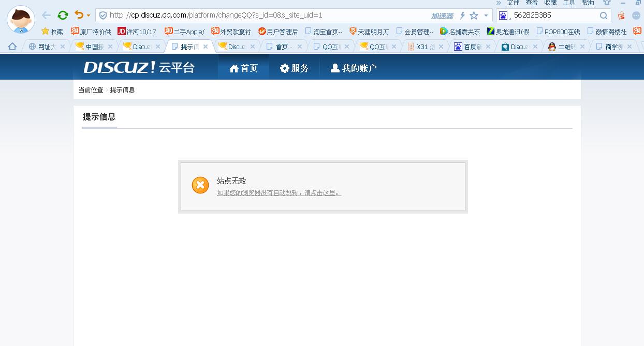Open bookmark 天涯明月刀

point(369,32)
